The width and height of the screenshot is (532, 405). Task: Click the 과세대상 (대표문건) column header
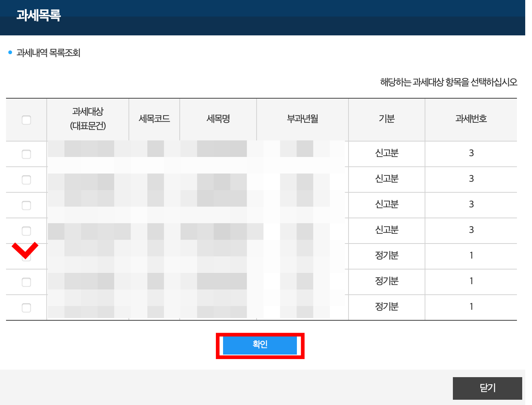tap(87, 119)
